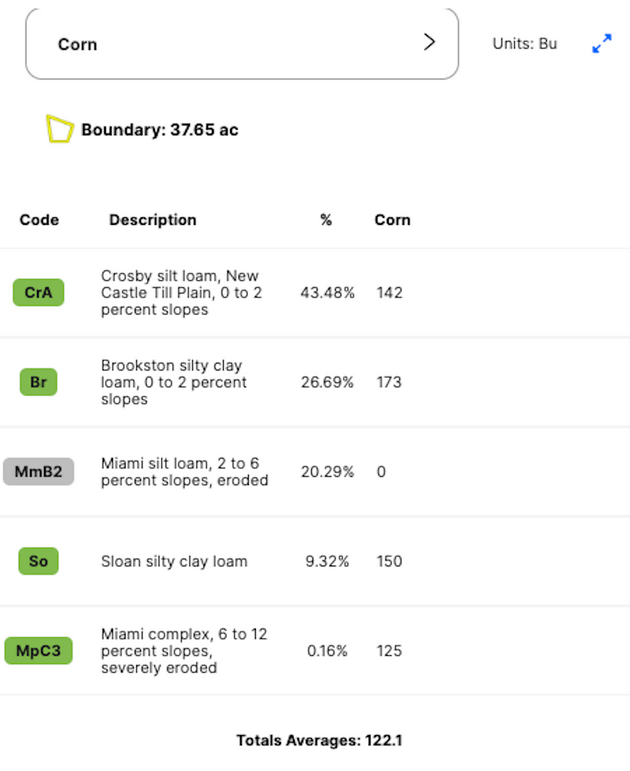This screenshot has width=630, height=771.
Task: Click the chevron arrow beside Corn
Action: pos(429,42)
